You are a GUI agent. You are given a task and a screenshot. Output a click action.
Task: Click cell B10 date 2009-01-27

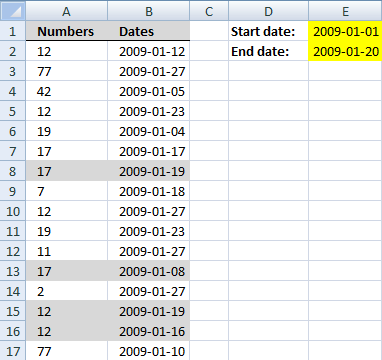(149, 211)
